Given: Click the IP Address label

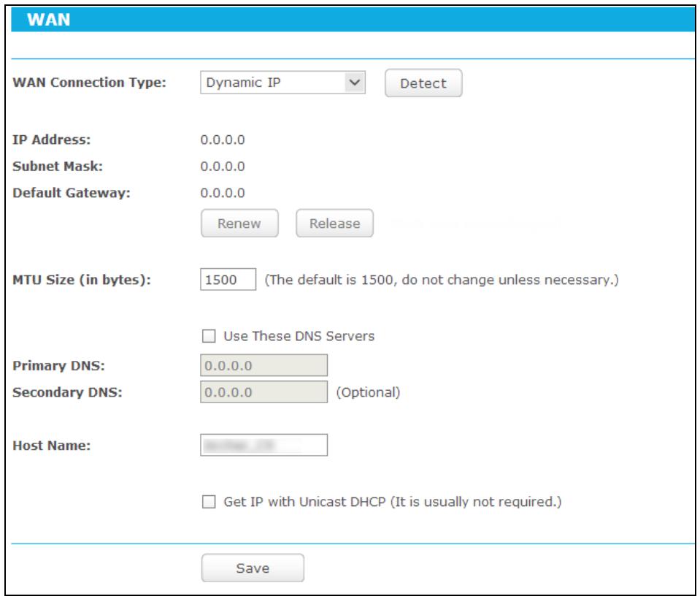Looking at the screenshot, I should 51,140.
